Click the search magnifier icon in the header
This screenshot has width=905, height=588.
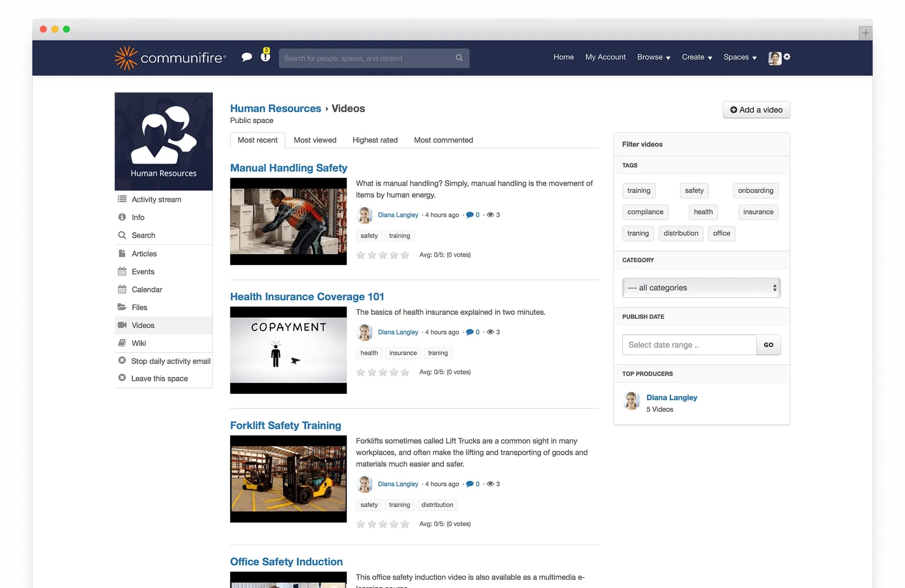pyautogui.click(x=459, y=58)
